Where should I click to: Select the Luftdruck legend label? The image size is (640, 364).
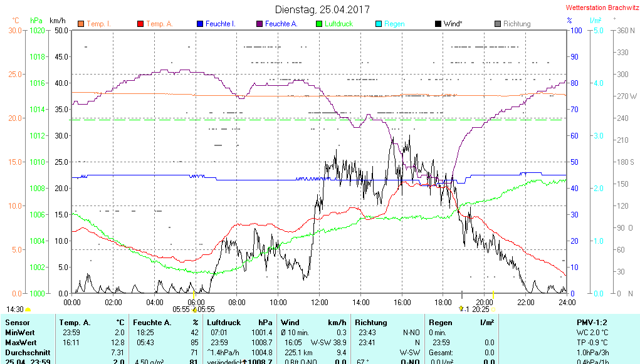point(338,24)
